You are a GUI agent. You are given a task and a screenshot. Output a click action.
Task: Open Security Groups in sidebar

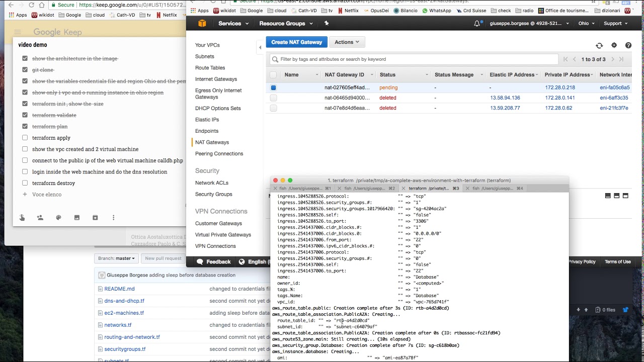coord(214,194)
